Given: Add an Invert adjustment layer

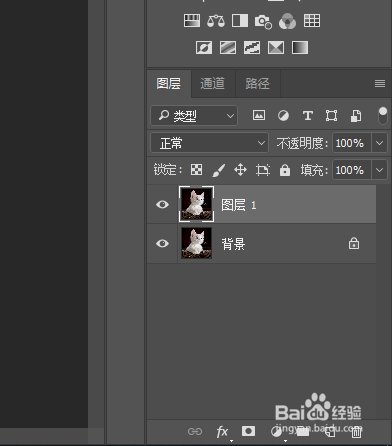Looking at the screenshot, I should click(x=204, y=48).
